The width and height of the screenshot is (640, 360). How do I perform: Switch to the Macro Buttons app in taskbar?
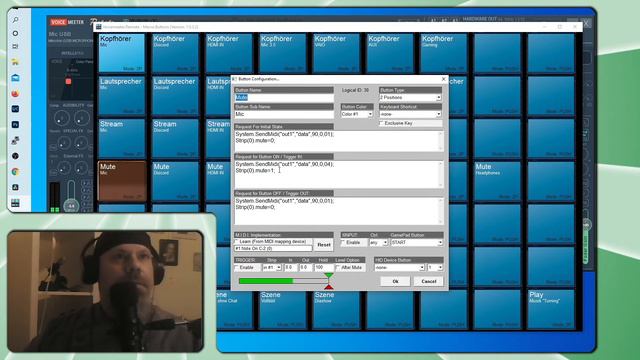(x=16, y=203)
